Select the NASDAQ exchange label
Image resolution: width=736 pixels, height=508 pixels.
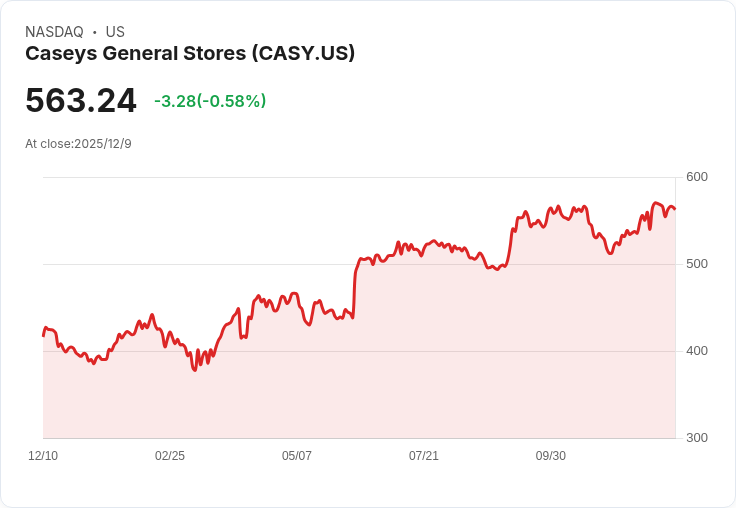(x=54, y=32)
